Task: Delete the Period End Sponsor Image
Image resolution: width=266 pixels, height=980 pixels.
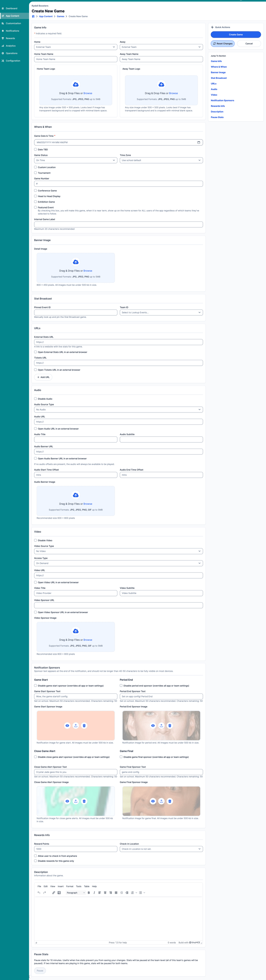Action: pos(170,726)
